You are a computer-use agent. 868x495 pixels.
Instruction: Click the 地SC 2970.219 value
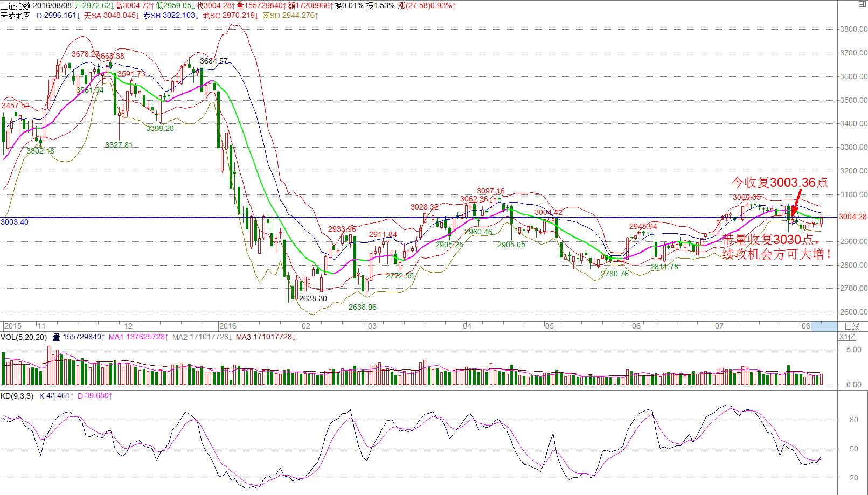coord(231,16)
